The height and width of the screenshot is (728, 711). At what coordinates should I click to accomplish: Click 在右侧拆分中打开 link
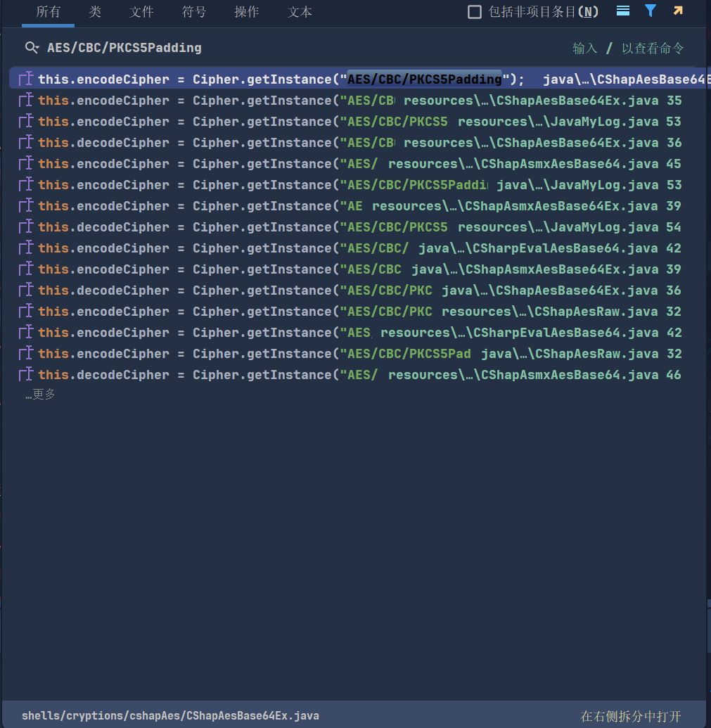coord(631,716)
